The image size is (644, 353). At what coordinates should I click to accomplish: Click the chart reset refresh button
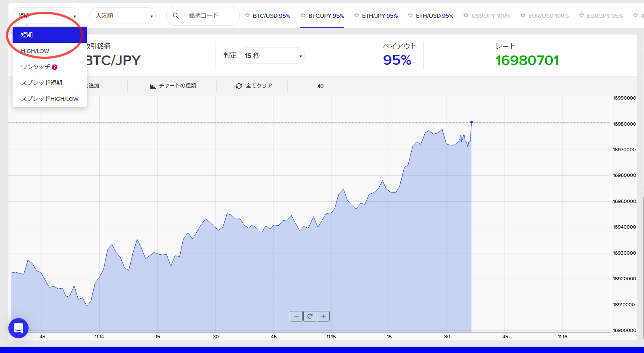[x=310, y=316]
